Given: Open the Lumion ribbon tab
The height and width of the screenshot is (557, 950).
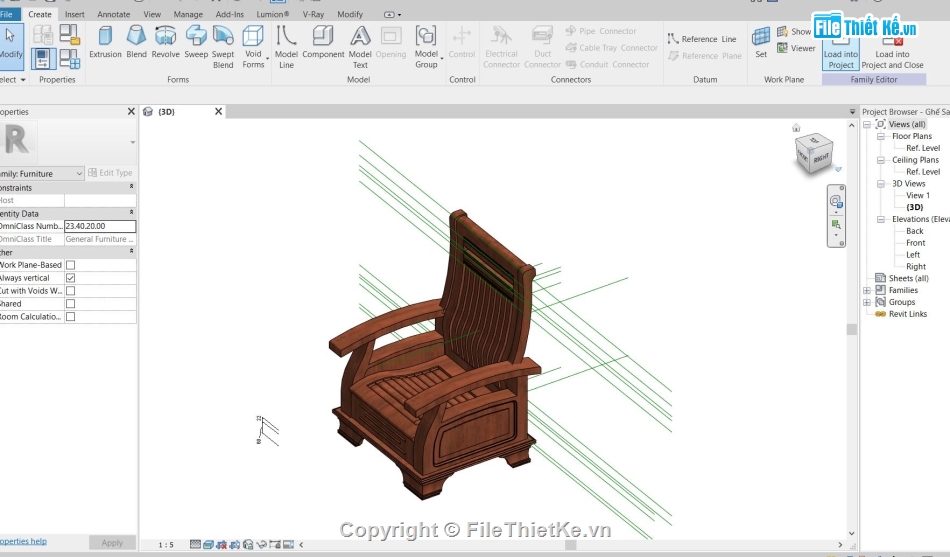Looking at the screenshot, I should (273, 14).
